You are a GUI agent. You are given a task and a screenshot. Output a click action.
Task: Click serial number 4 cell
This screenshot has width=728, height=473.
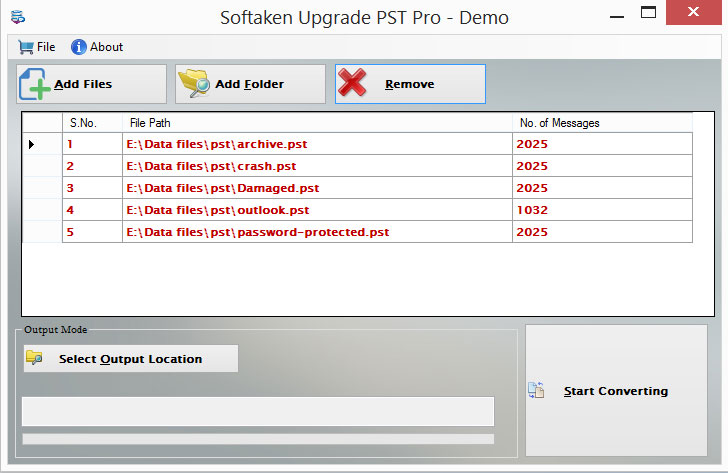click(x=92, y=210)
